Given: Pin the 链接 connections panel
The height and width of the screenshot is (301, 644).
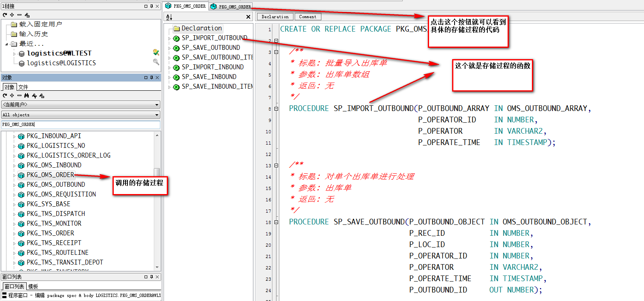Looking at the screenshot, I should 151,6.
